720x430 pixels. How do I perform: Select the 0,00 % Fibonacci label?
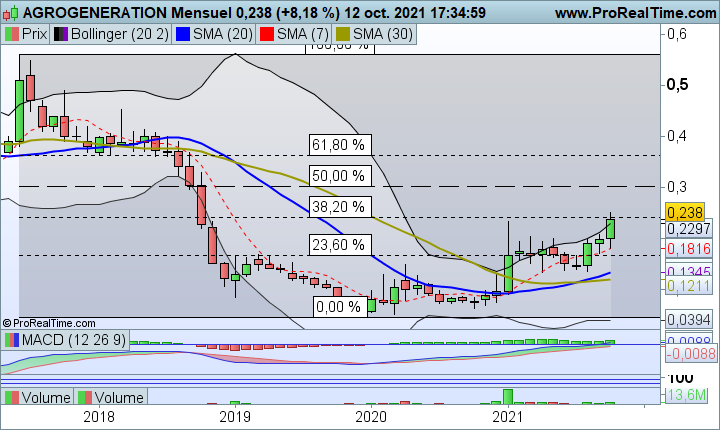pos(341,306)
